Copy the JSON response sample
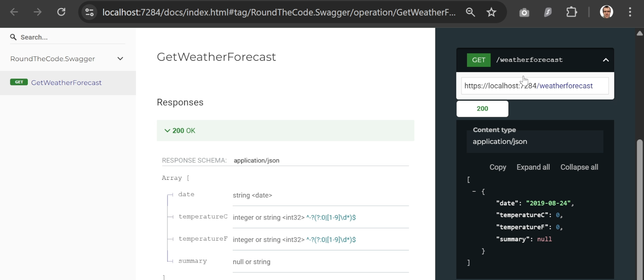This screenshot has height=280, width=644. (498, 167)
